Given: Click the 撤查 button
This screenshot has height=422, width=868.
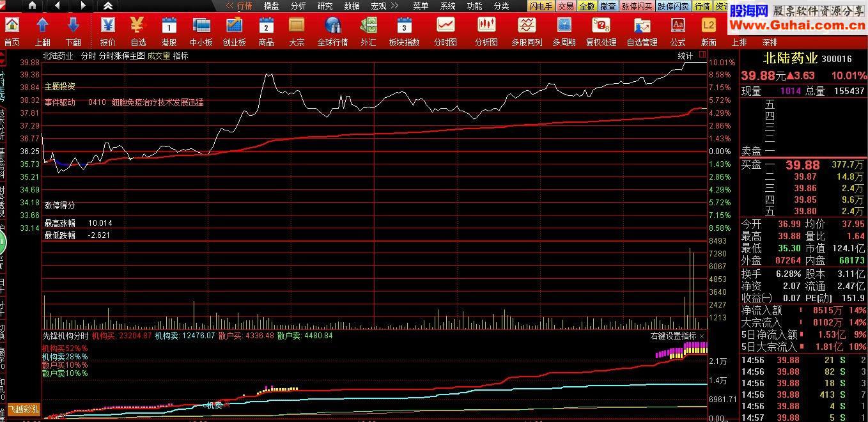Looking at the screenshot, I should [608, 6].
